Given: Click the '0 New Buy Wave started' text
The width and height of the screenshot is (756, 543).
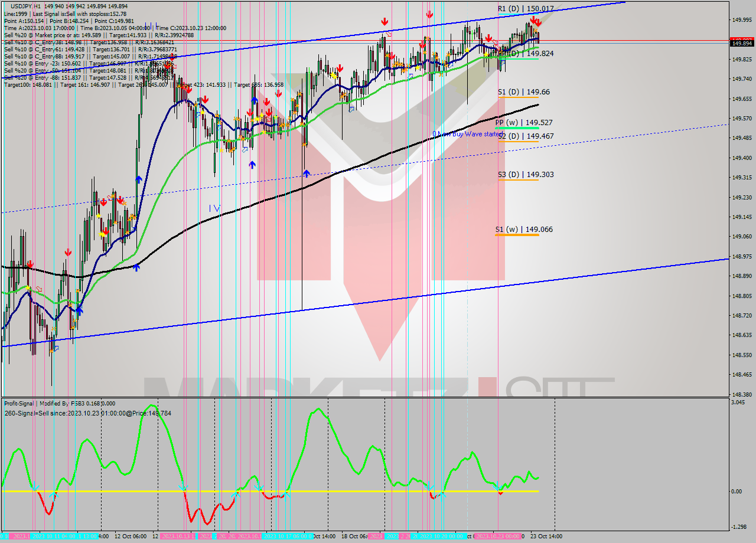Looking at the screenshot, I should 467,133.
